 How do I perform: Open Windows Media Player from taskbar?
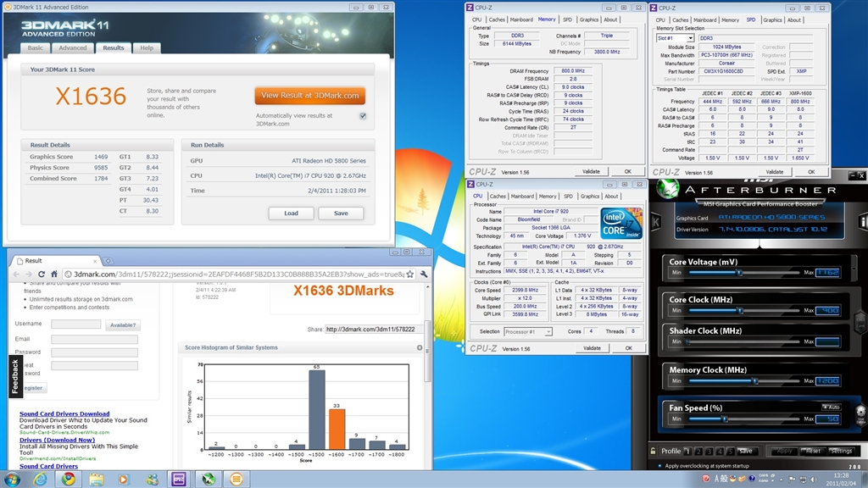(x=124, y=478)
